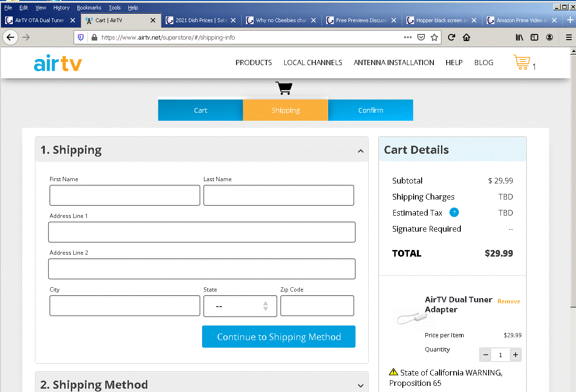The image size is (576, 392).
Task: Remove AirTV Dual Tuner Adapter from cart
Action: pos(508,301)
